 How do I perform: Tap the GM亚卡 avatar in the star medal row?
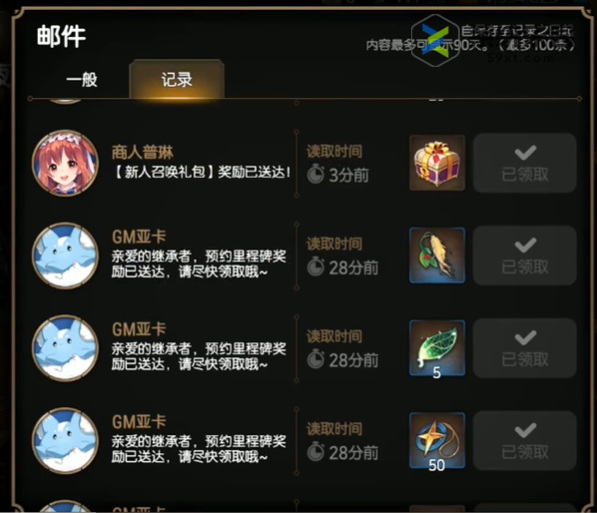[65, 441]
